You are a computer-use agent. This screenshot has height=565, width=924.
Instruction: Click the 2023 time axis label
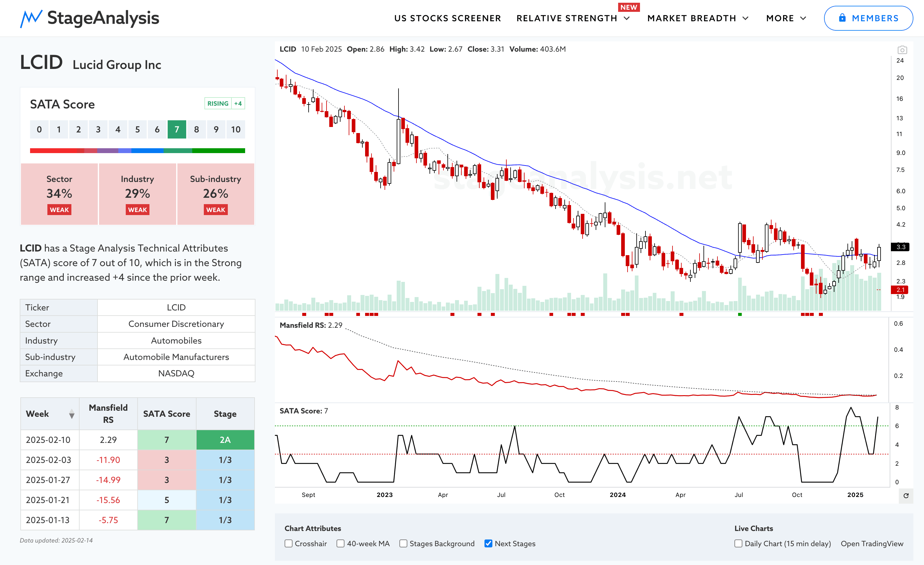[385, 495]
